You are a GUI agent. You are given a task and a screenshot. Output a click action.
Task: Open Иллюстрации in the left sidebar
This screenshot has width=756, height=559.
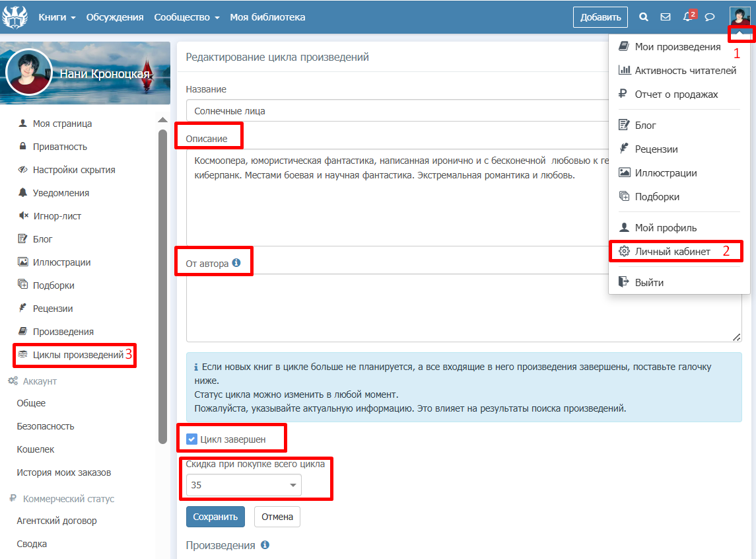pos(61,262)
